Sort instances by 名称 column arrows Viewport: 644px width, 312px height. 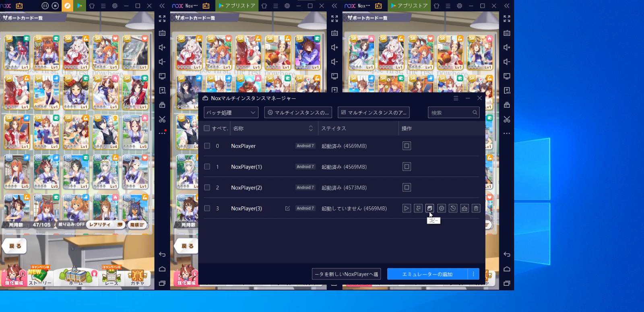(x=311, y=128)
